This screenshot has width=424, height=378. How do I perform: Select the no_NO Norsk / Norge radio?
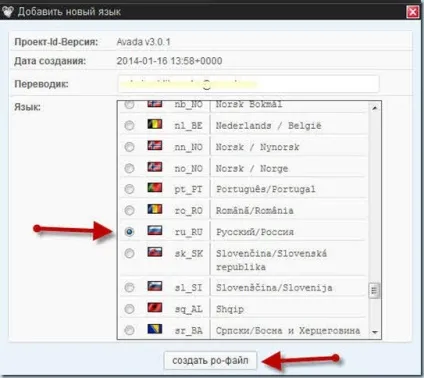pyautogui.click(x=129, y=168)
